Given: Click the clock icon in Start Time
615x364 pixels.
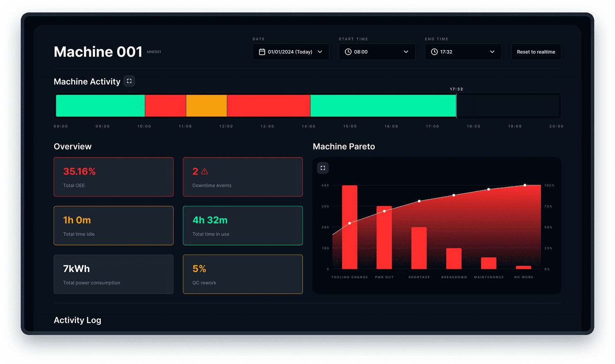Looking at the screenshot, I should coord(348,52).
